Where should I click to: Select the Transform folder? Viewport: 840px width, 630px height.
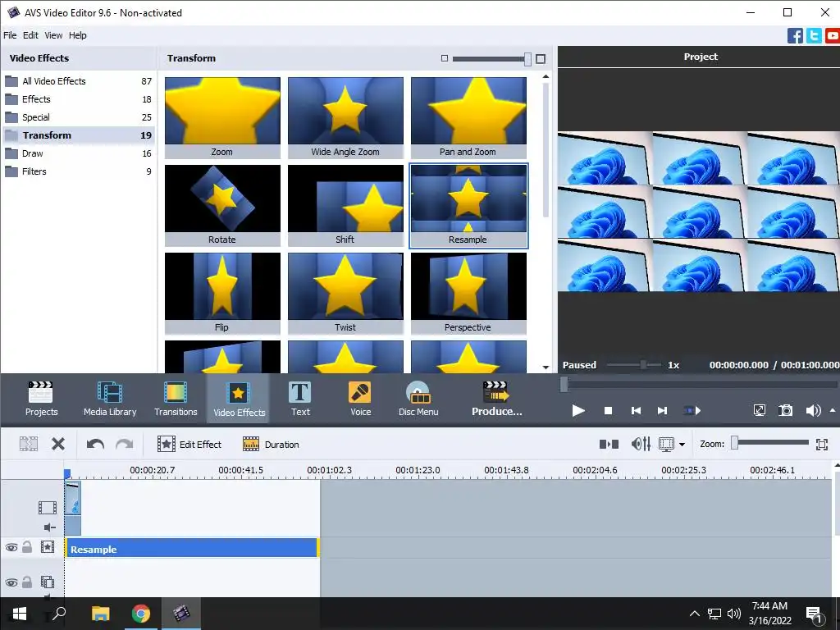pos(78,135)
